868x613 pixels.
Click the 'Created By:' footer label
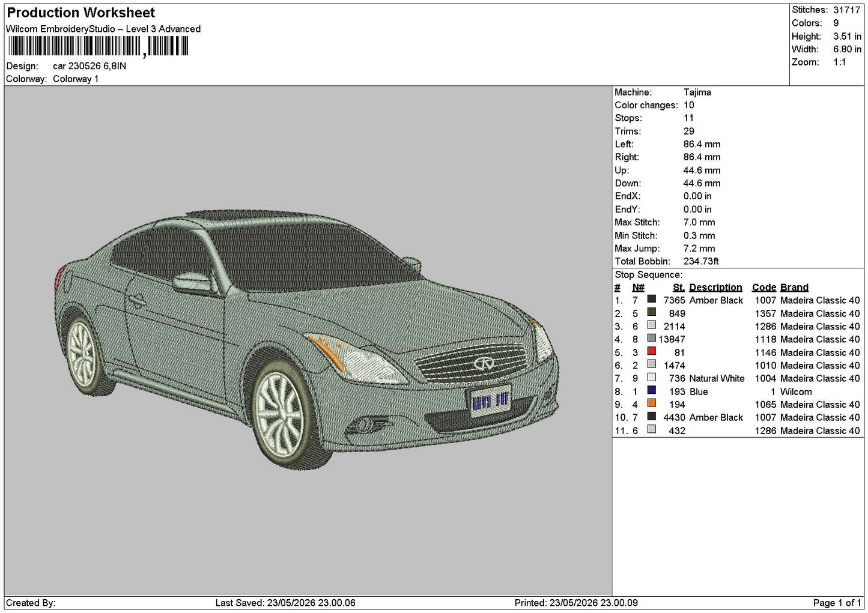31,603
